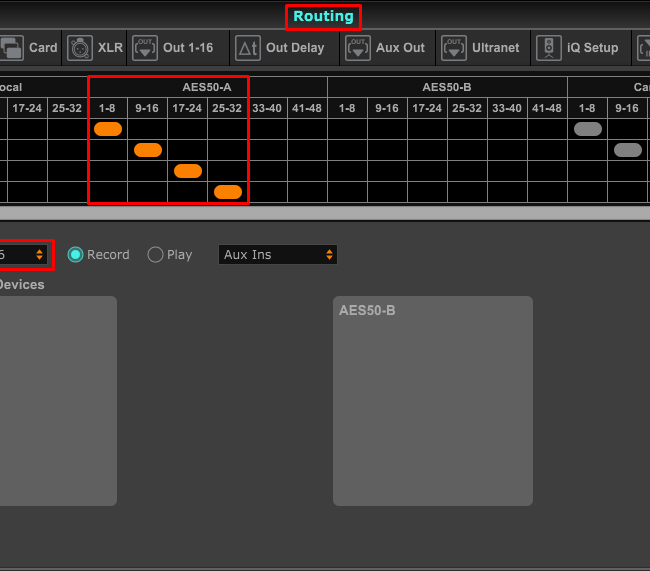Open the Aux Ins dropdown
The image size is (650, 571).
coord(278,255)
